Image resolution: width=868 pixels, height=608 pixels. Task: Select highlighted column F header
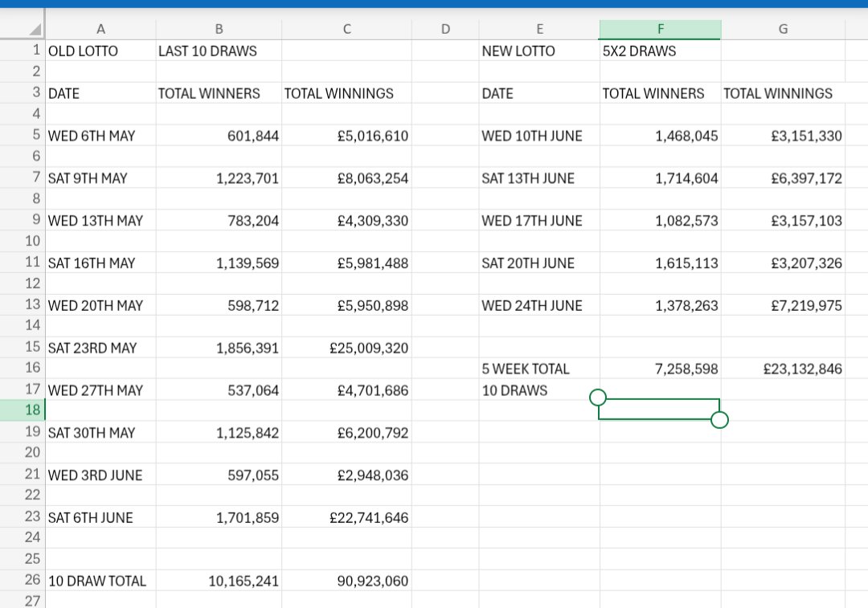coord(661,30)
